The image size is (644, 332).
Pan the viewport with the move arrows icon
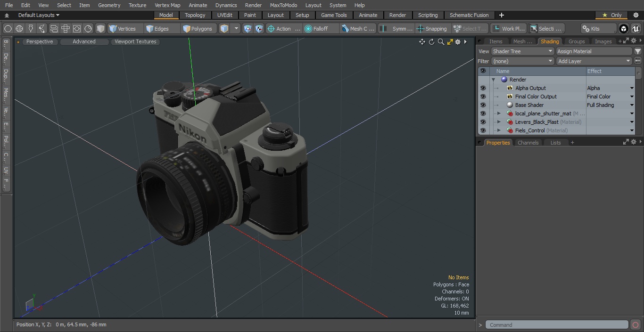point(422,42)
